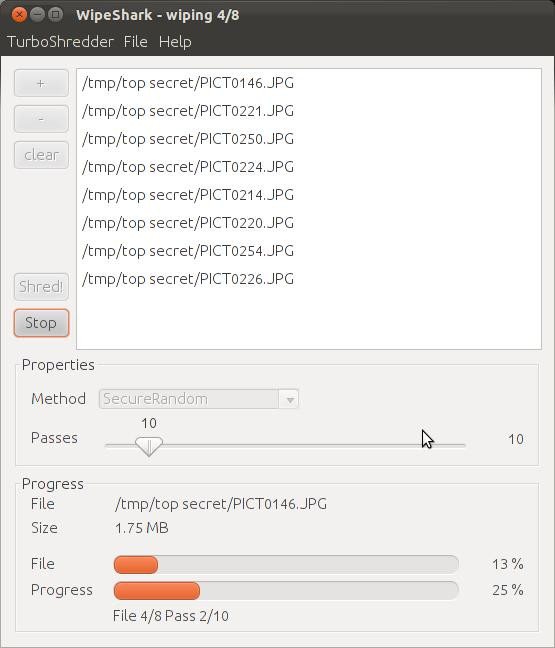This screenshot has width=555, height=648.
Task: Select PICT0250.JPG list entry
Action: [x=309, y=139]
